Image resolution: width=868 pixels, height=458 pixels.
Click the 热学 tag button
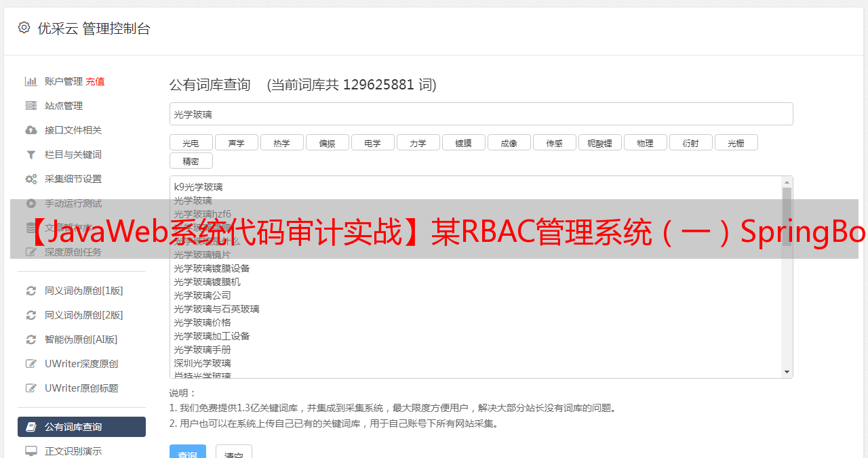pyautogui.click(x=281, y=142)
